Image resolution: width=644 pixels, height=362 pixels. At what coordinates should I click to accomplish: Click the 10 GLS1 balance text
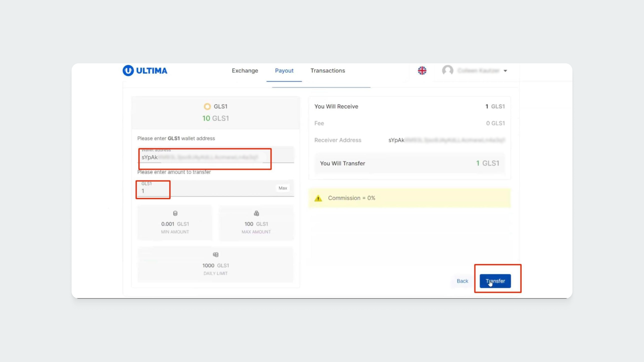(215, 118)
